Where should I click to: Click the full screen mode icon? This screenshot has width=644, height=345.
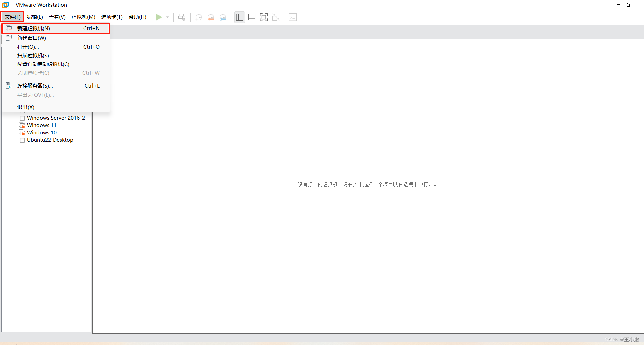[264, 17]
